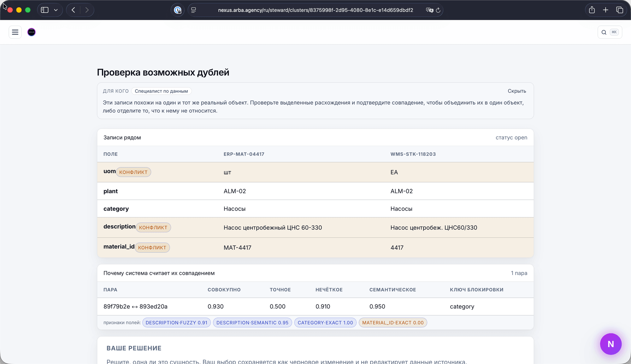Click the статус open label
The image size is (631, 364).
click(511, 138)
